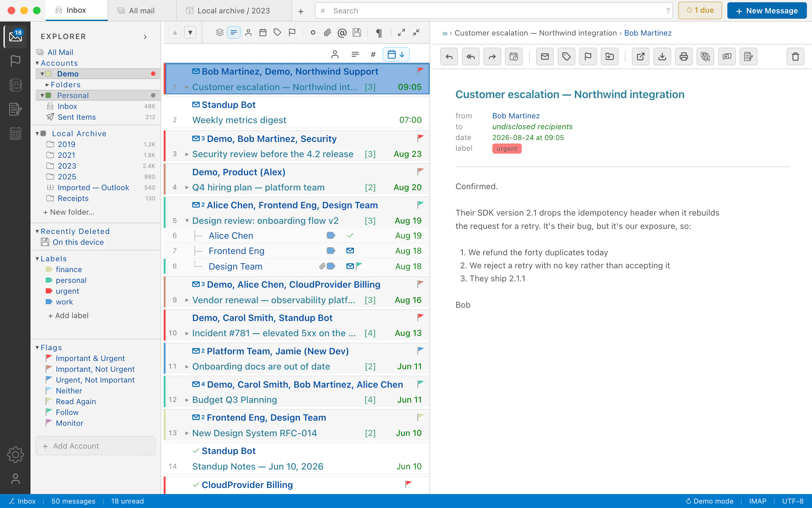Sort message list by subject

(x=355, y=54)
